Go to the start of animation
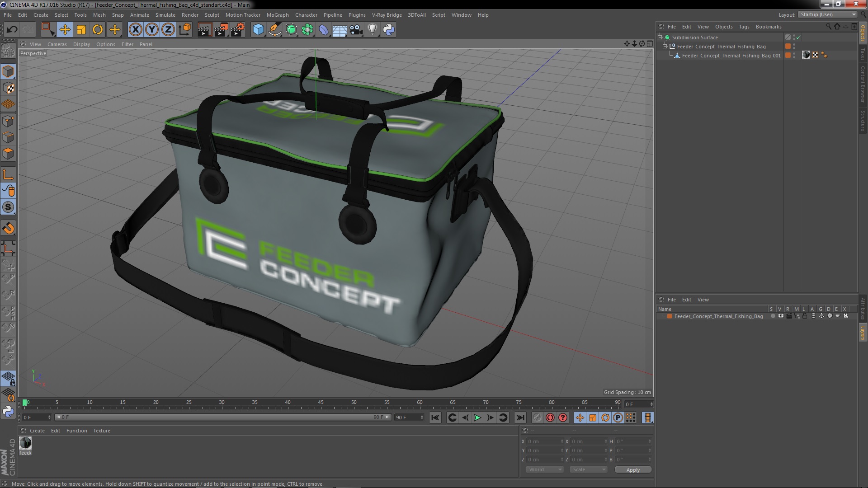The width and height of the screenshot is (868, 488). click(435, 418)
